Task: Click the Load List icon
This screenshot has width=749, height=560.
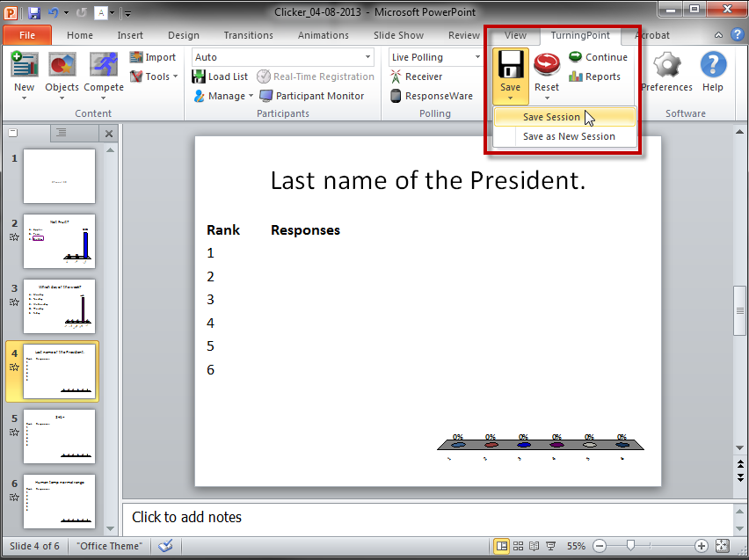Action: tap(198, 76)
